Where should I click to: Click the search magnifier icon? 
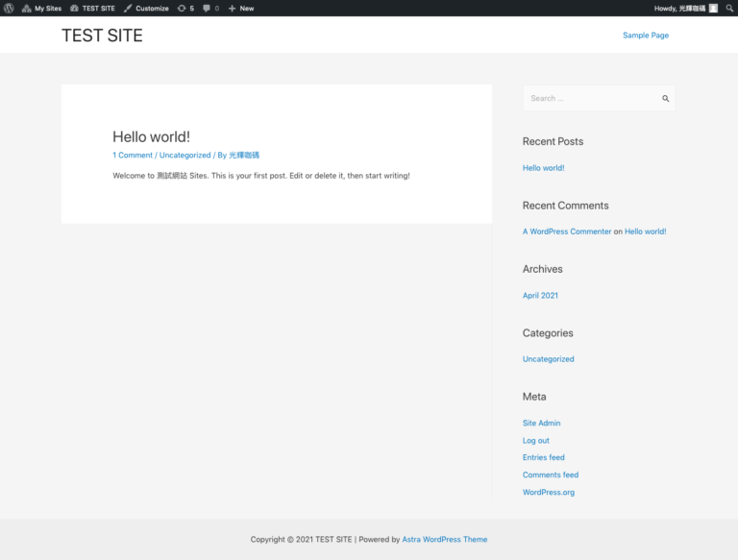pos(665,98)
